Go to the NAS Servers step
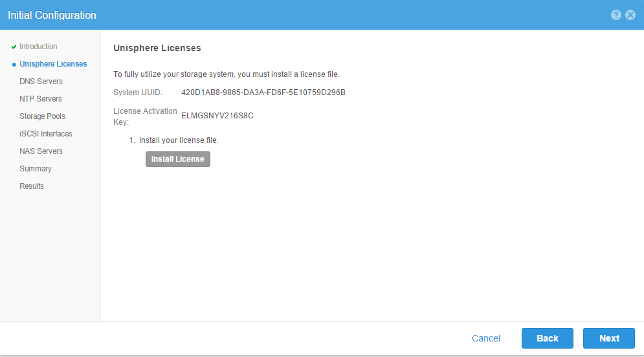Screen dimensions: 644x357 coord(41,151)
